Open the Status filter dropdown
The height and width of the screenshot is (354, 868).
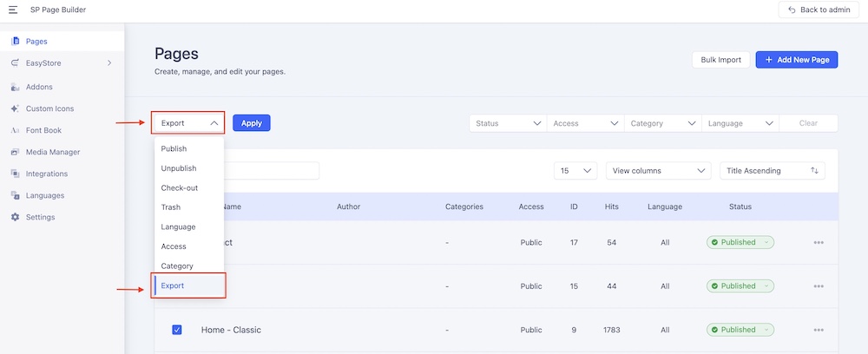pyautogui.click(x=508, y=123)
